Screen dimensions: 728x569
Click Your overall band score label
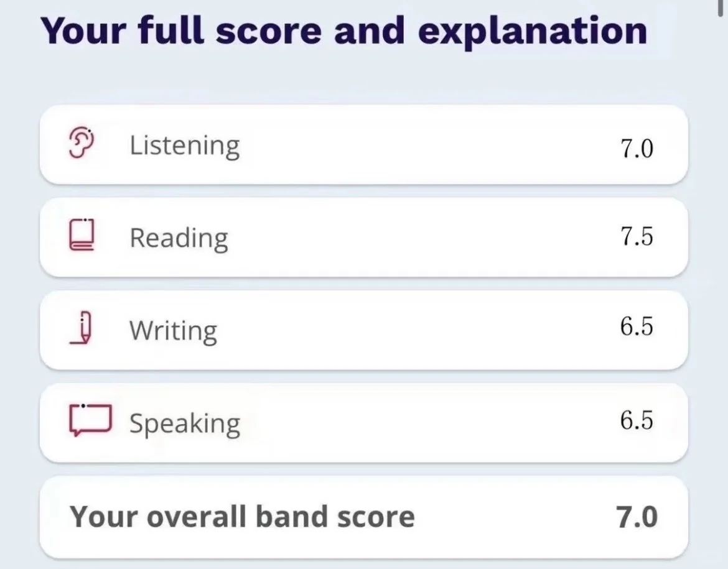(x=242, y=517)
